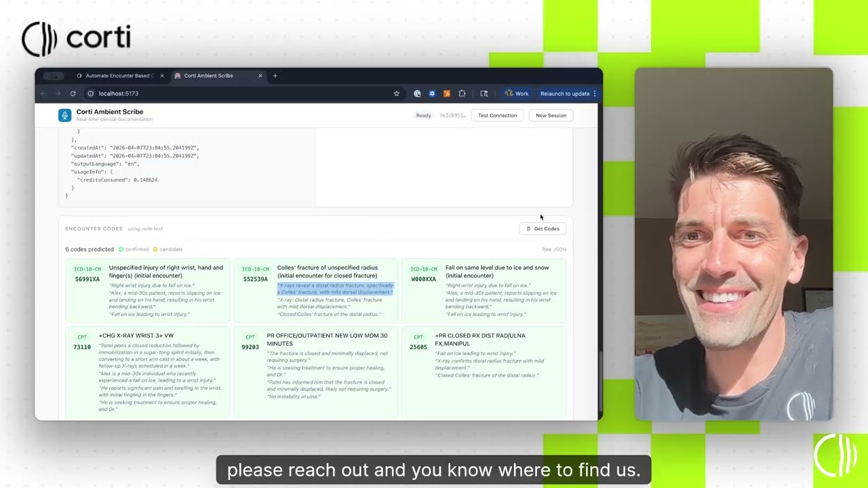This screenshot has height=488, width=868.
Task: Open the browser extensions puzzle icon
Action: 462,94
